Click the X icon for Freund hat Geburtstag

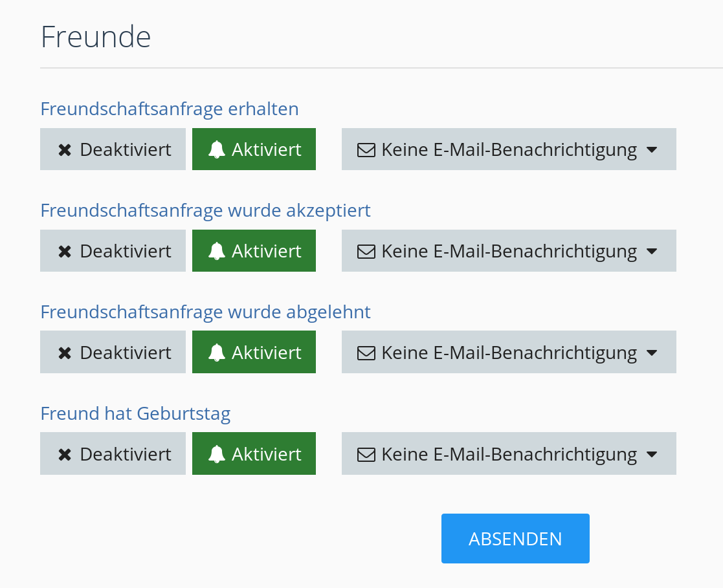(x=65, y=455)
